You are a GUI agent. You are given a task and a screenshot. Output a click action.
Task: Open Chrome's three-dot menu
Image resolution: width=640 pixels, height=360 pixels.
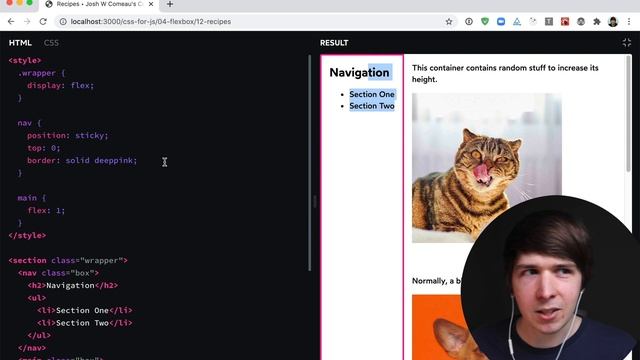click(x=629, y=22)
